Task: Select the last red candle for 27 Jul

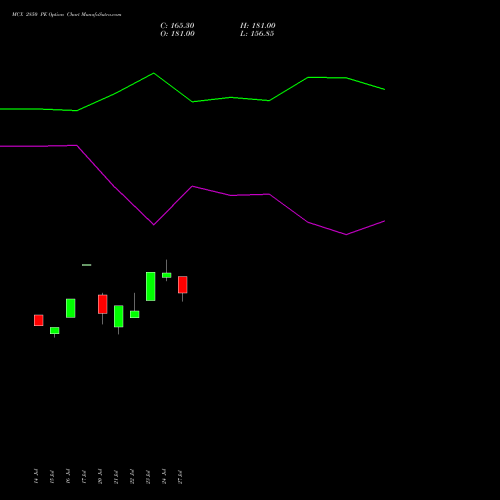Action: point(183,285)
